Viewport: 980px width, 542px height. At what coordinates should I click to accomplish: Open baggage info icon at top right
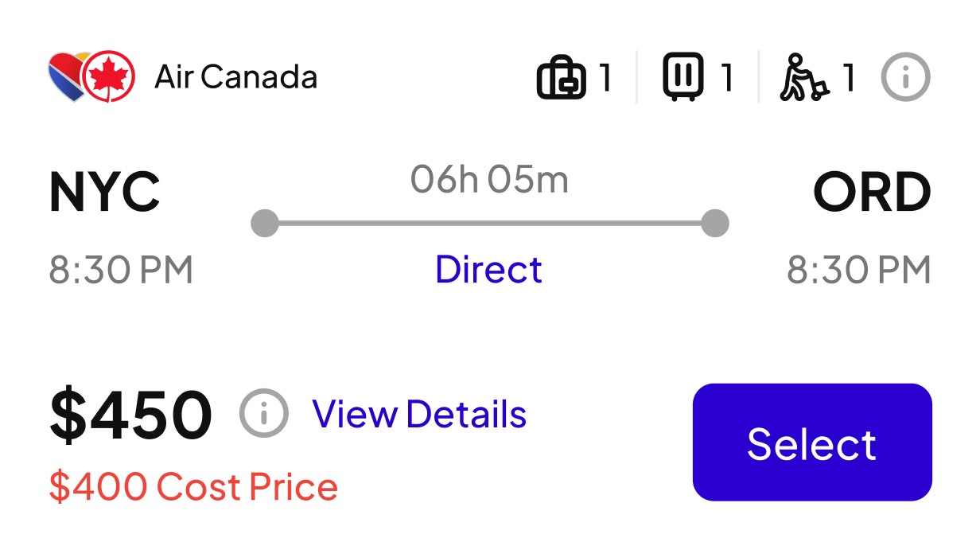pos(905,77)
